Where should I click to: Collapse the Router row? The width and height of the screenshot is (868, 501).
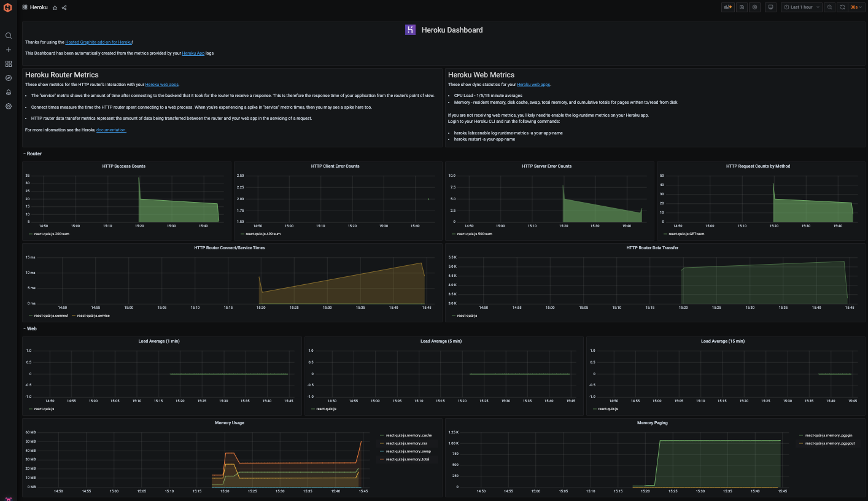click(32, 153)
